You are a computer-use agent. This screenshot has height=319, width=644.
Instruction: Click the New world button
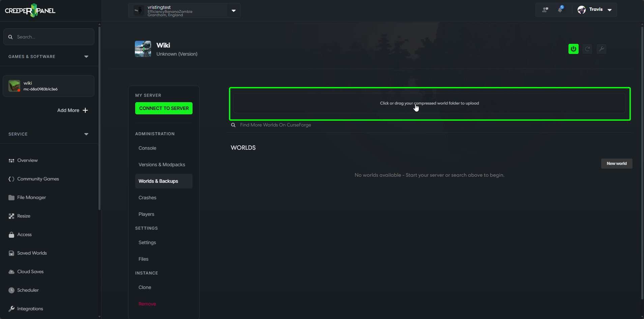pyautogui.click(x=616, y=164)
